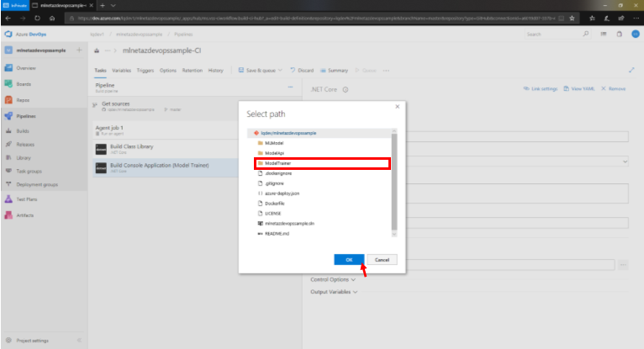The height and width of the screenshot is (349, 644).
Task: Expand the Output Variables section
Action: [334, 292]
